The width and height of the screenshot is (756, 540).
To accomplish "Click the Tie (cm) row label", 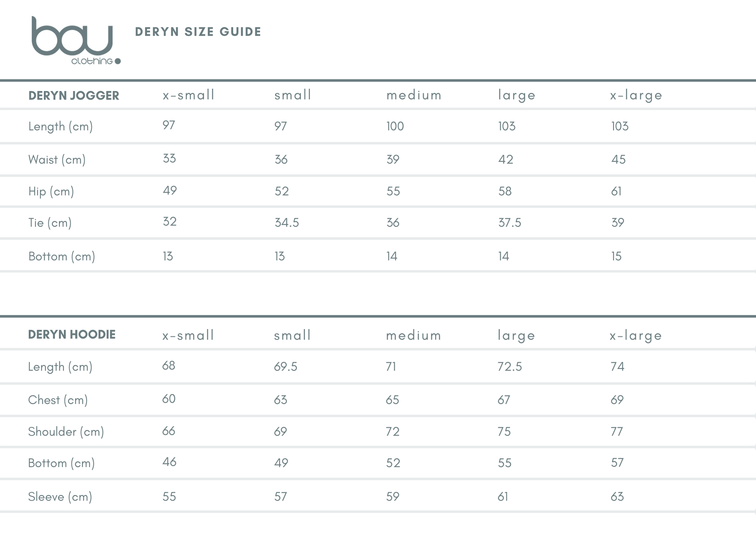I will coord(50,223).
